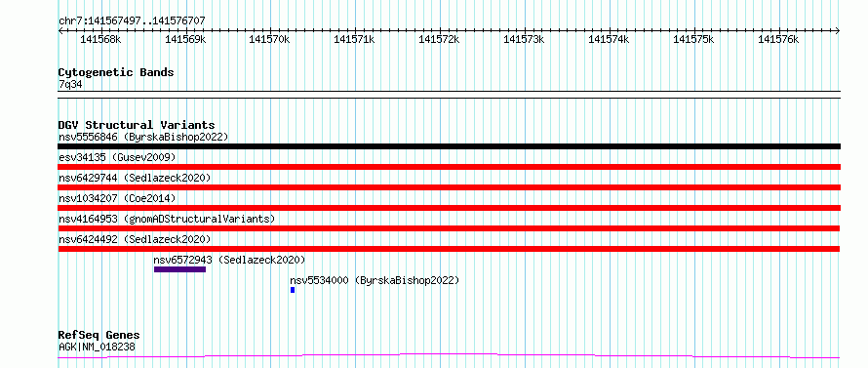Click the 7q34 cytogenetic band line
The height and width of the screenshot is (368, 868).
point(450,95)
